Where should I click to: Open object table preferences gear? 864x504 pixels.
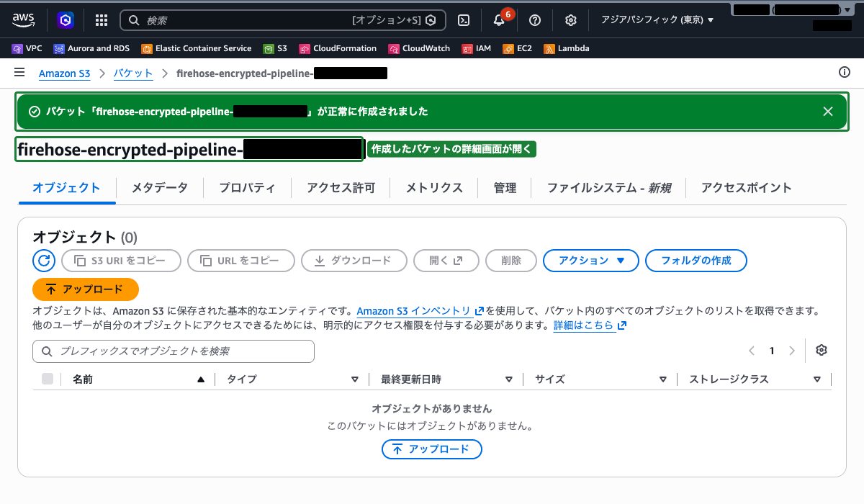click(822, 351)
